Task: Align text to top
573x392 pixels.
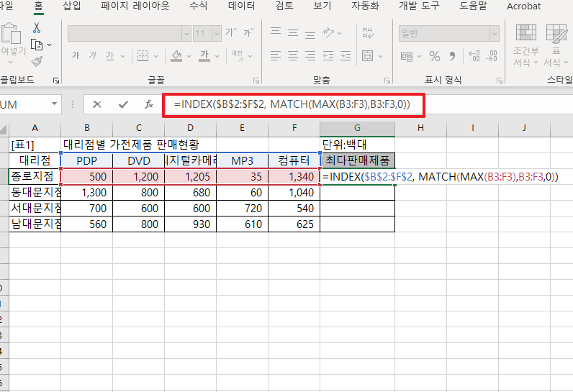Action: [276, 32]
